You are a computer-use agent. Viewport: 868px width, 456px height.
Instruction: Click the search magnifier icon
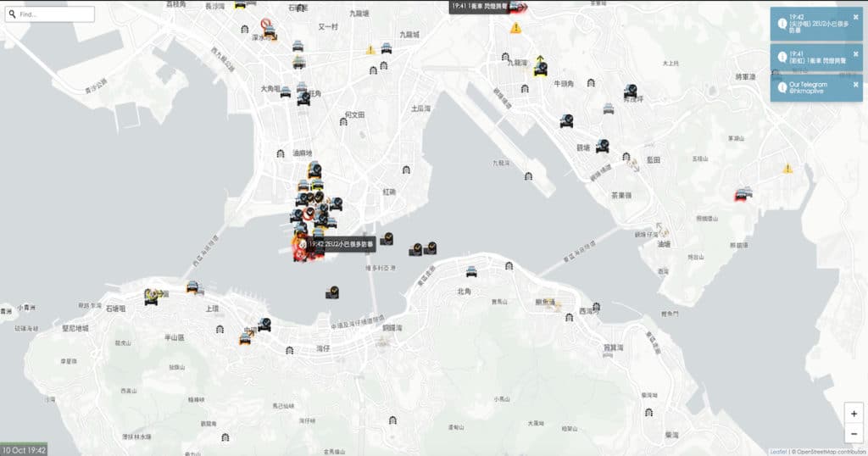tap(13, 14)
